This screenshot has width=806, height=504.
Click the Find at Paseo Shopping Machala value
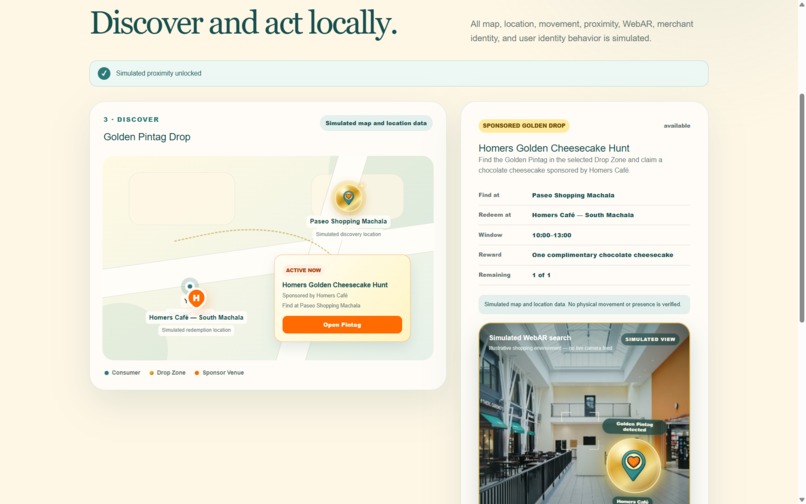point(573,195)
